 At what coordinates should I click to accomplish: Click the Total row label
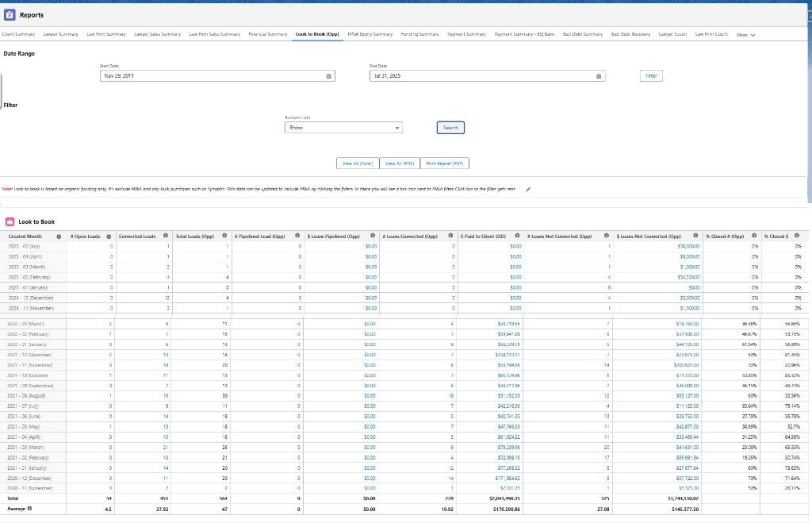click(13, 498)
